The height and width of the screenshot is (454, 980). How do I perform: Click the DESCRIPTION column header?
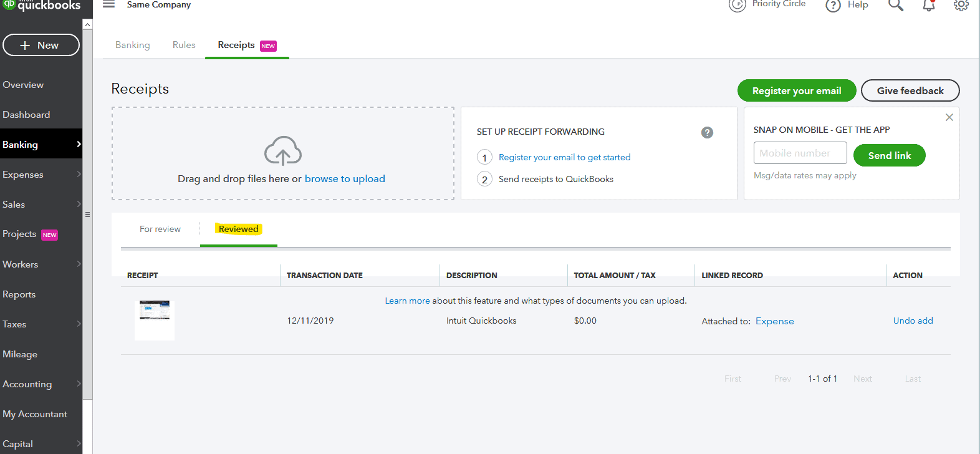[472, 275]
